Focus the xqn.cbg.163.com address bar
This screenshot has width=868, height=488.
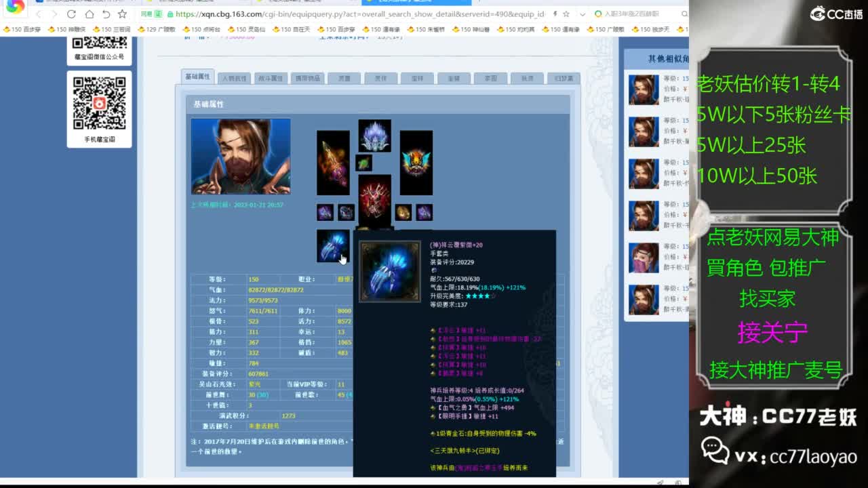pos(359,14)
